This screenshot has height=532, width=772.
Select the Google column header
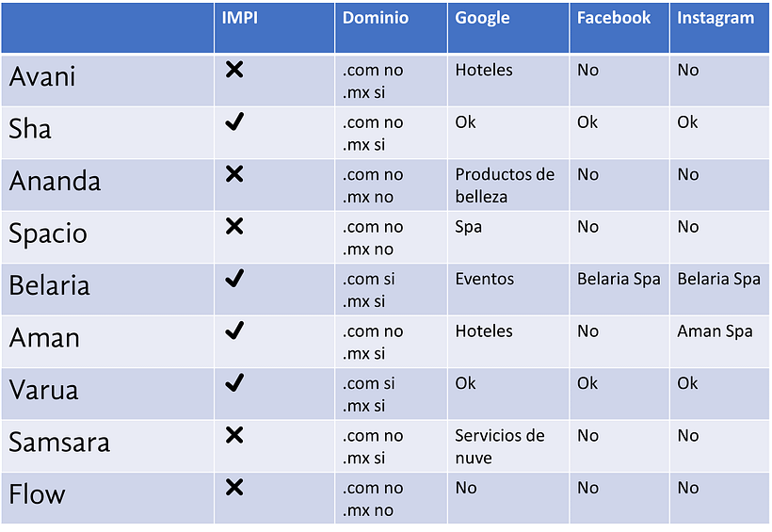[508, 27]
